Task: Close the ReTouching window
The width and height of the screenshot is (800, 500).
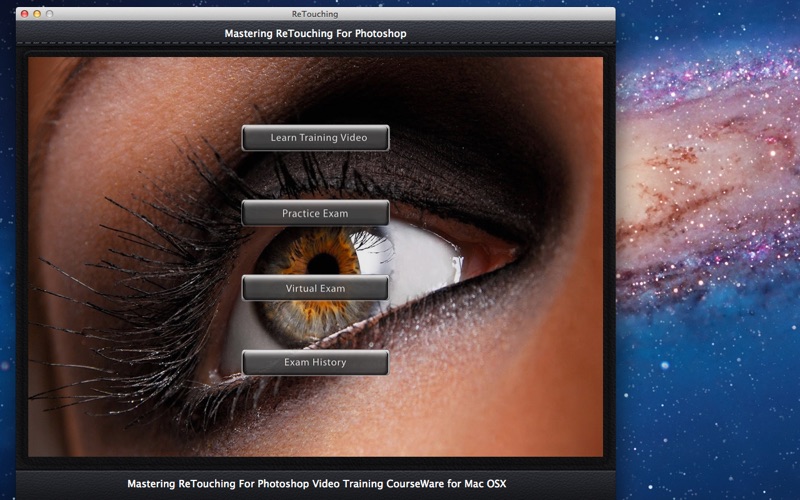Action: coord(24,14)
